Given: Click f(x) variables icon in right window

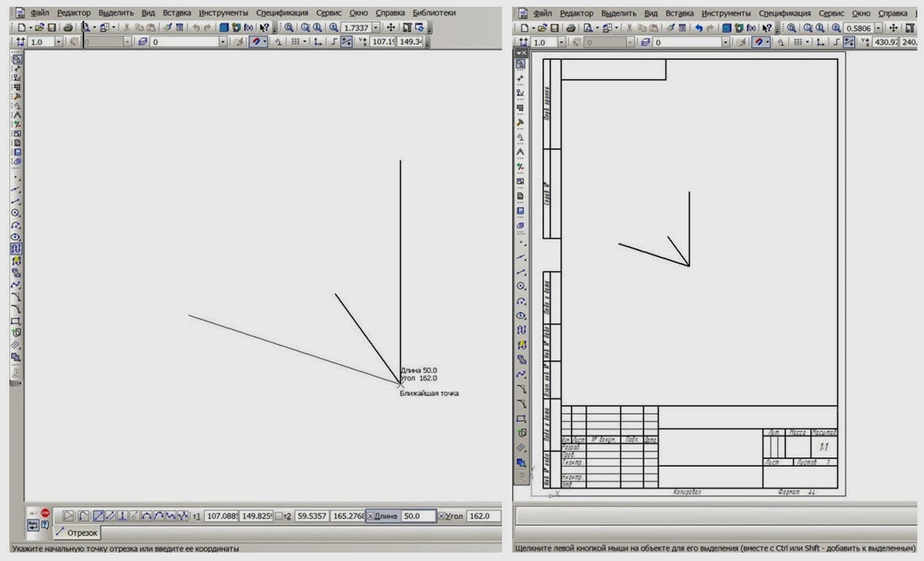Looking at the screenshot, I should pos(751,28).
